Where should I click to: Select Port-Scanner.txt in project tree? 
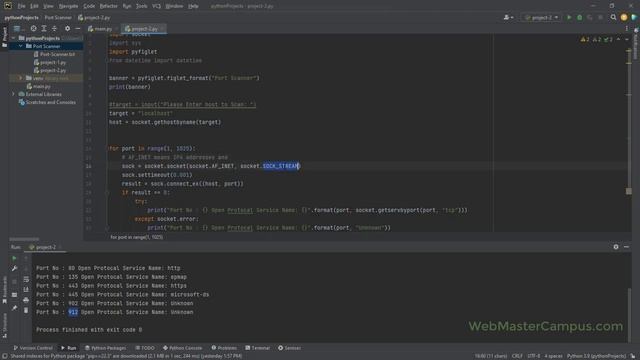tap(54, 54)
